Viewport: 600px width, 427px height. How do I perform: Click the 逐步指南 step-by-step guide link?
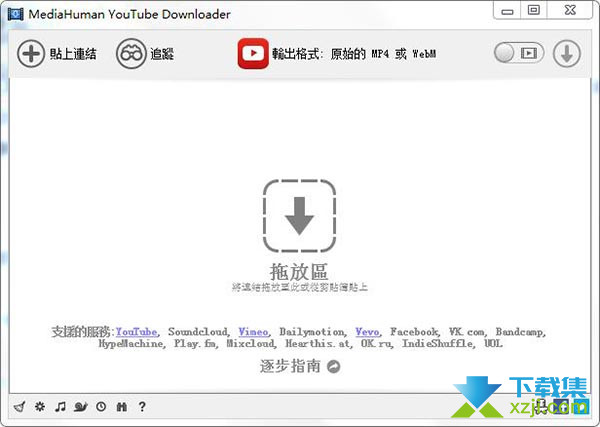(290, 366)
